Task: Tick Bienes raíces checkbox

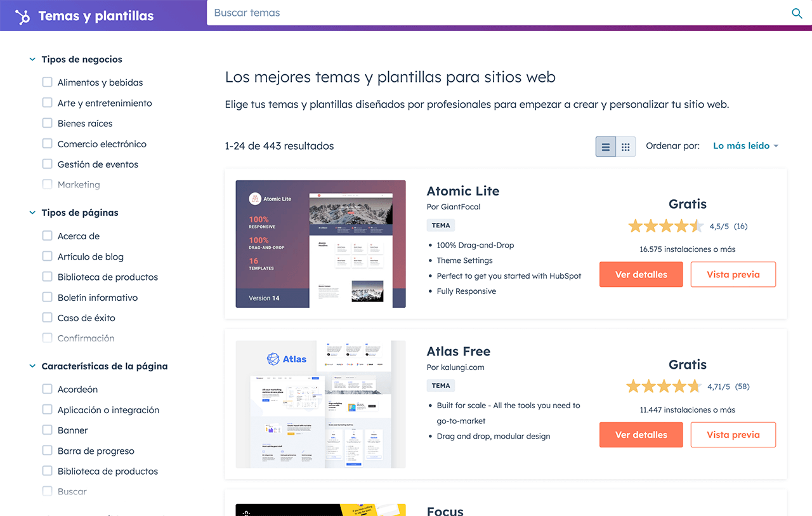Action: (x=47, y=123)
